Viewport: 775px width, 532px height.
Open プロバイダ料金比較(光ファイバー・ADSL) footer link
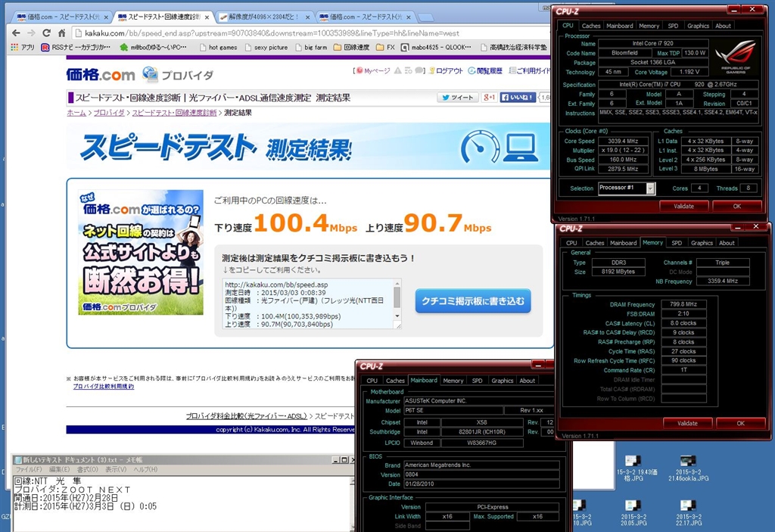tap(247, 415)
